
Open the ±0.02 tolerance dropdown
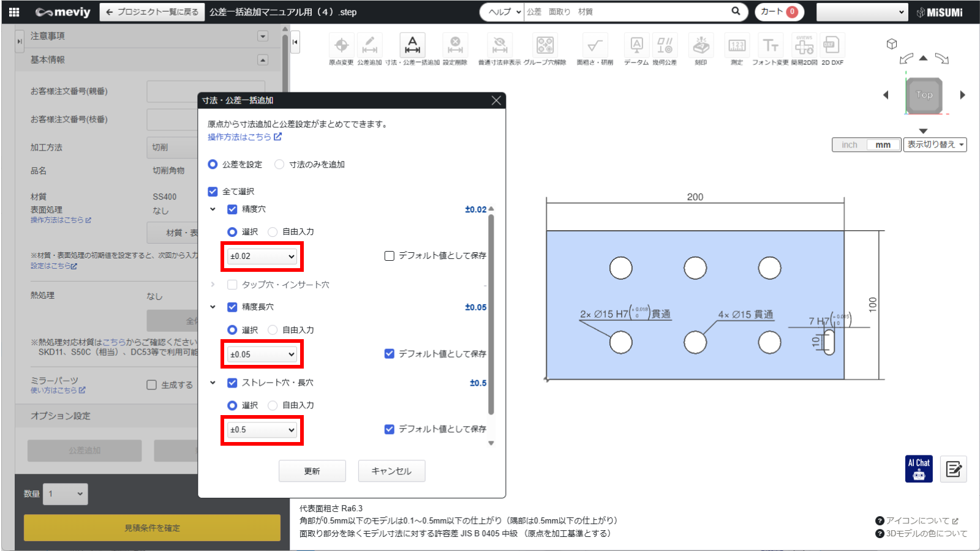(262, 257)
